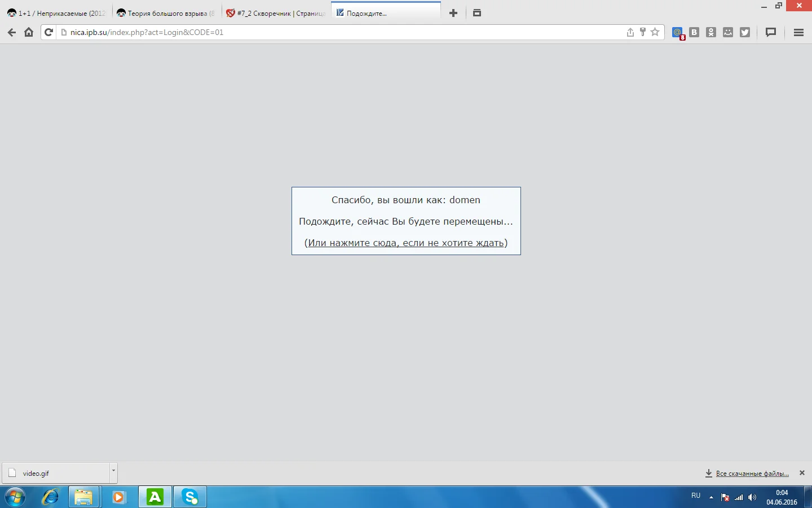
Task: Show hidden tray icons arrow
Action: tap(711, 497)
